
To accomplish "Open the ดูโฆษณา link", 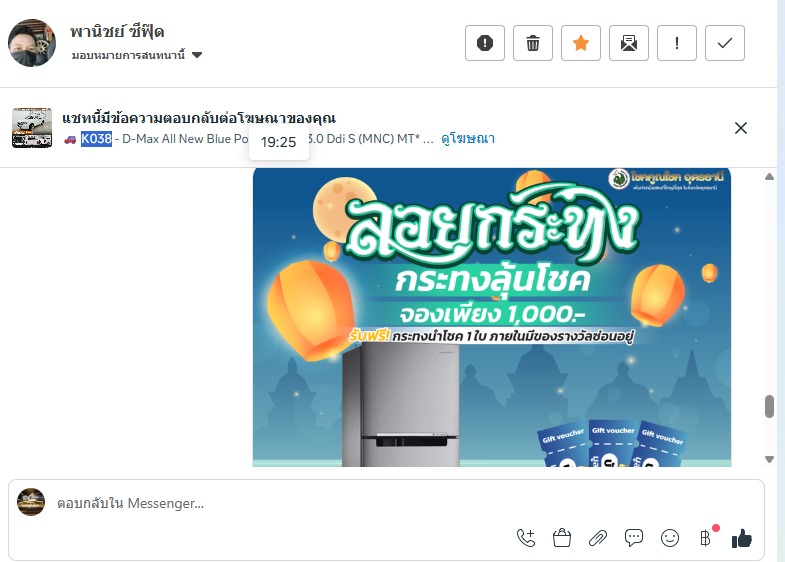I will coord(468,139).
